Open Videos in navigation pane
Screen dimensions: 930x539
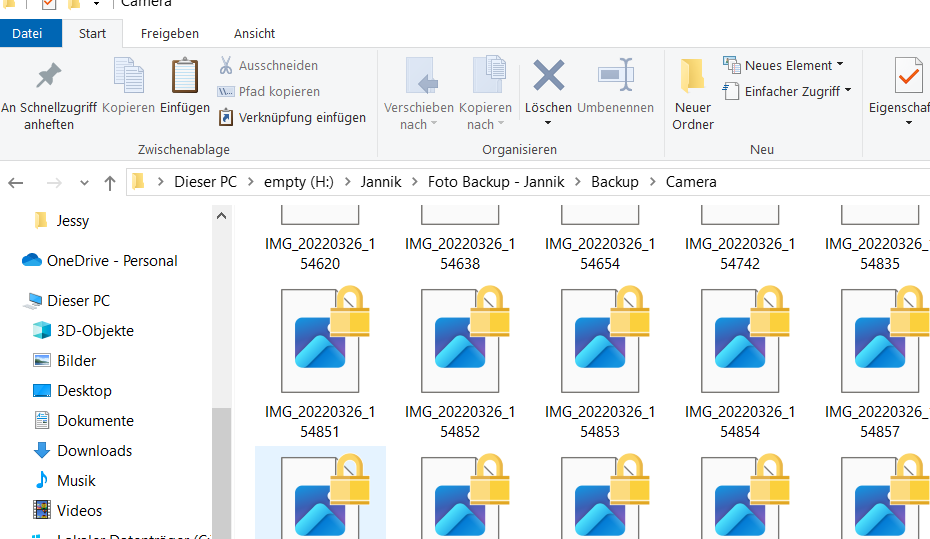pos(68,511)
